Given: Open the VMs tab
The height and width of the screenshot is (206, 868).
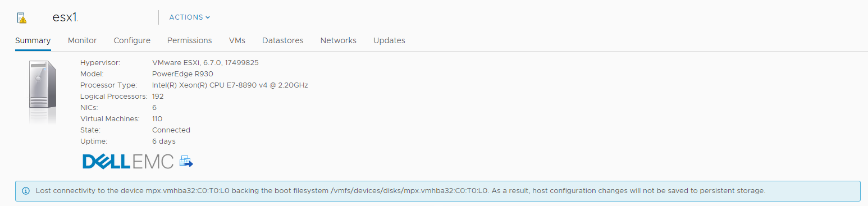Looking at the screenshot, I should [237, 40].
